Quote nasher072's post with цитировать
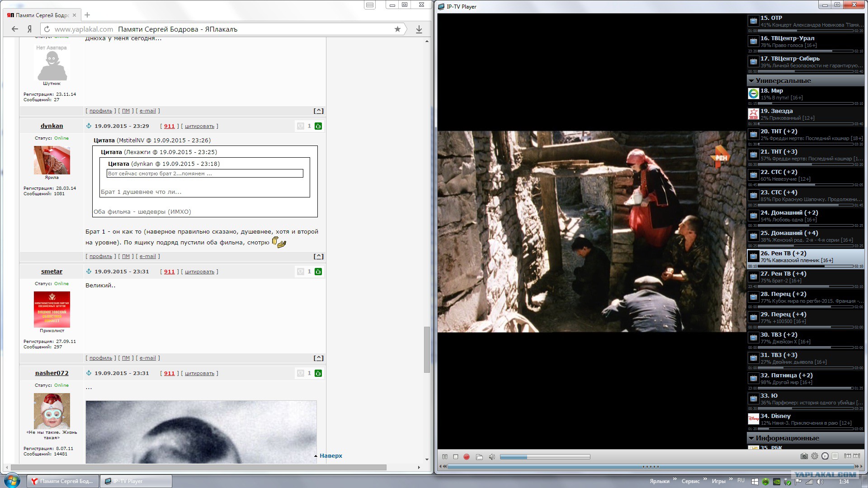The height and width of the screenshot is (488, 868). coord(199,373)
